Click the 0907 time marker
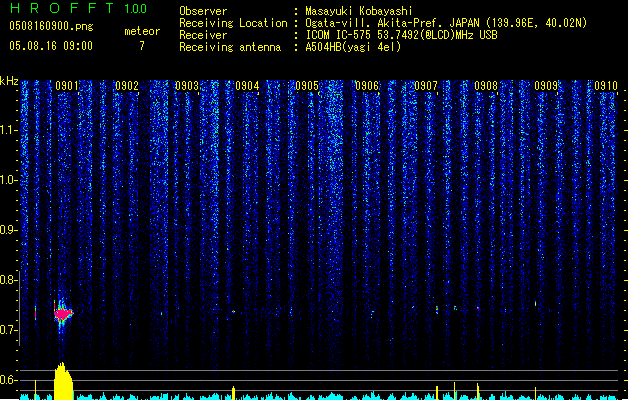The image size is (629, 400). pos(426,86)
